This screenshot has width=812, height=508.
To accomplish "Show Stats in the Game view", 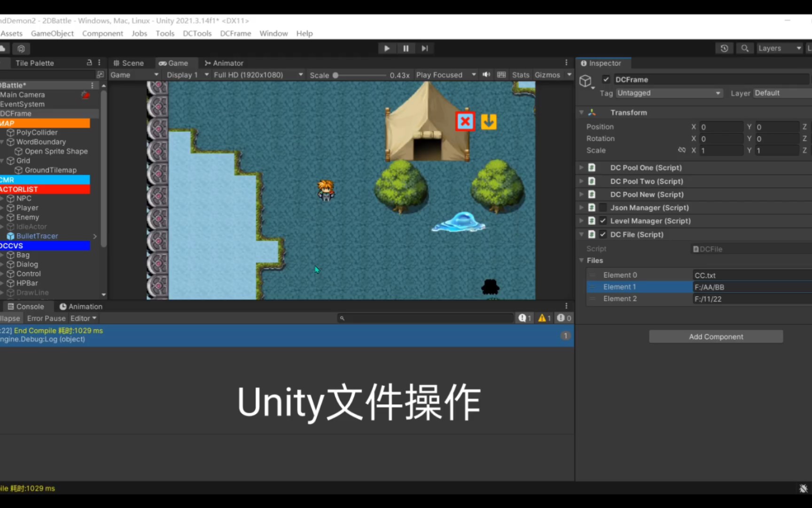I will (520, 74).
